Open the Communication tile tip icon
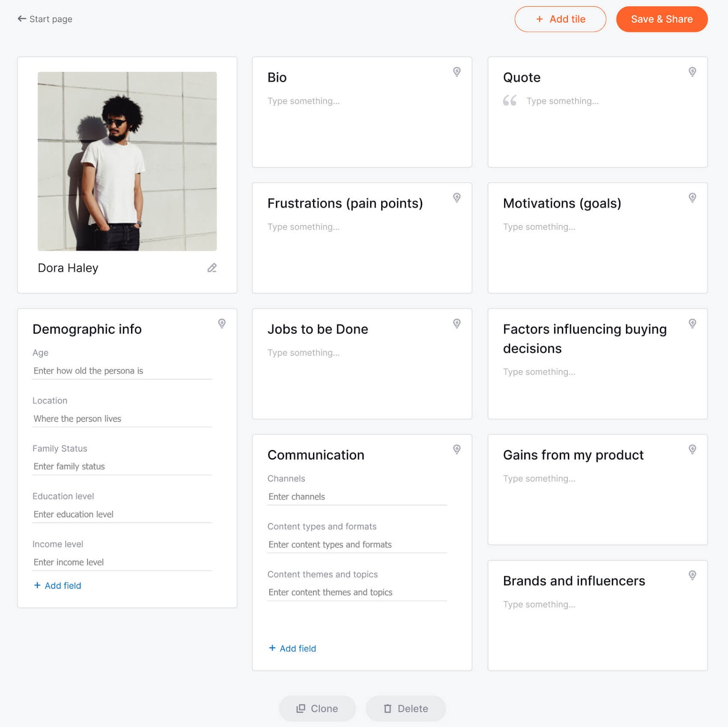728x727 pixels. tap(457, 449)
